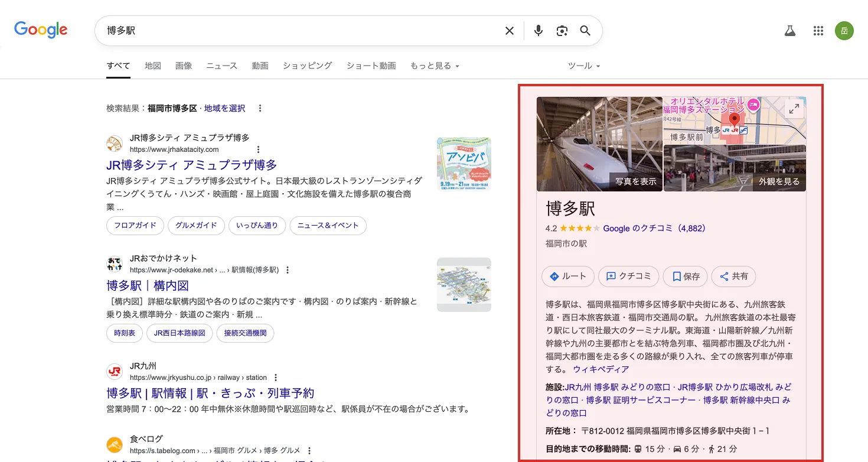Switch to the ショッピング tab

307,66
